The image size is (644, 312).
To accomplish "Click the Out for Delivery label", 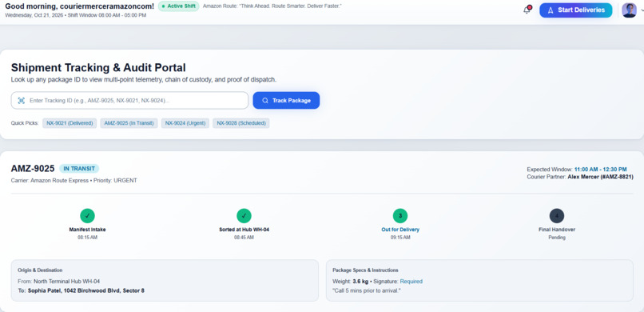I will click(x=400, y=230).
